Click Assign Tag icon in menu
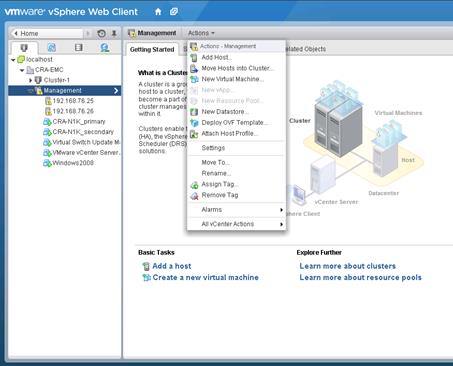 coord(194,185)
